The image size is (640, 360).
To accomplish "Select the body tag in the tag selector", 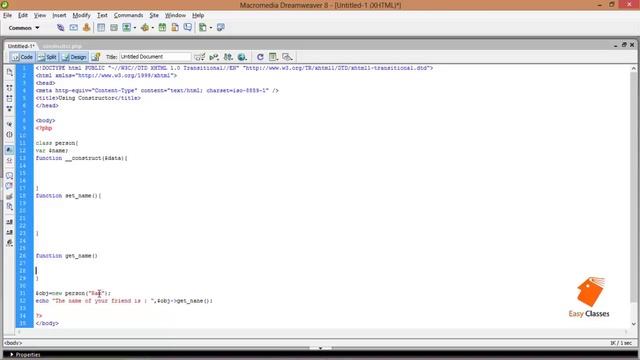I will (x=13, y=343).
